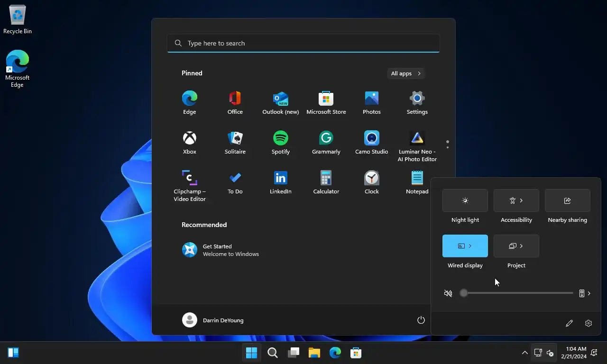Open the Get Started recommended item

pyautogui.click(x=221, y=250)
